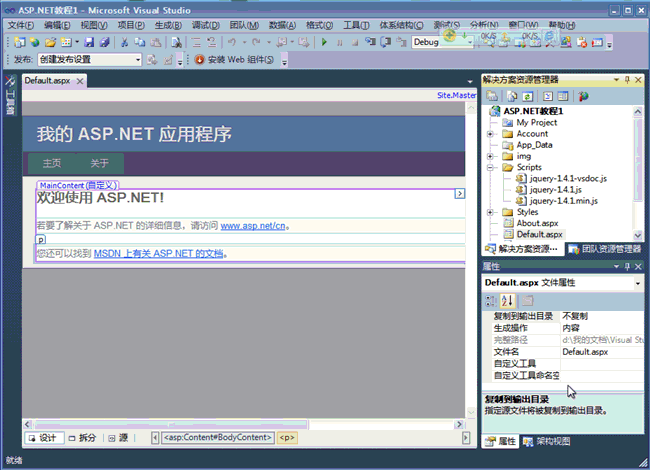Open the Toolbox side tab
The height and width of the screenshot is (470, 650).
[10, 95]
